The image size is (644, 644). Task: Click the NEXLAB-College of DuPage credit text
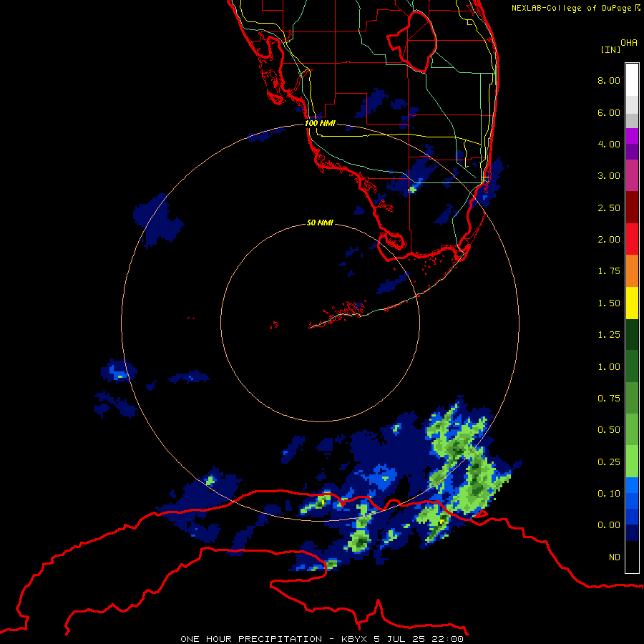pyautogui.click(x=572, y=8)
